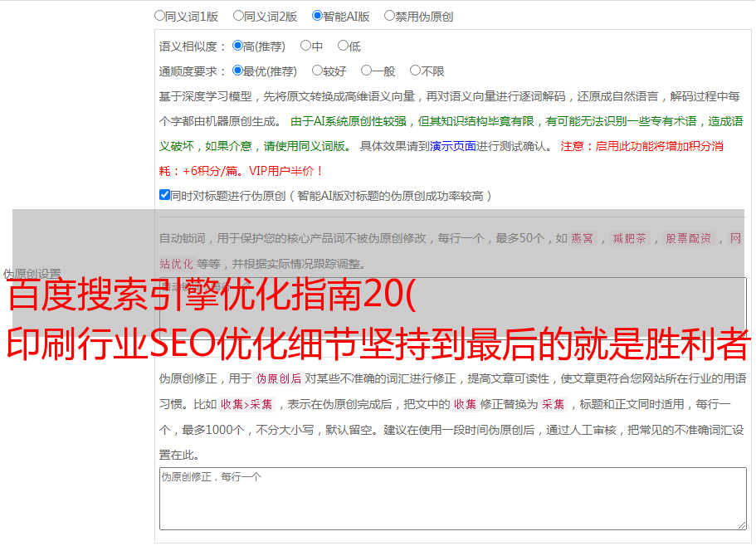Click the 伪原创设置 label
Viewport: 756px width, 546px height.
pos(32,274)
